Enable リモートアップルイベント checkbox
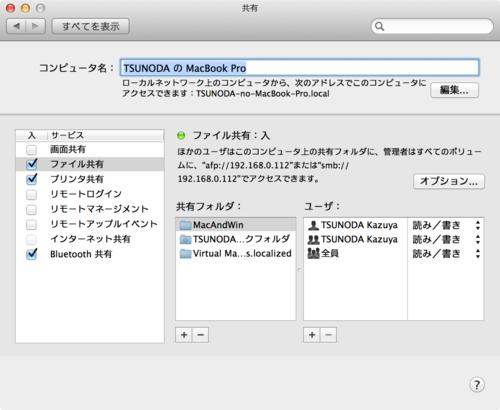This screenshot has height=410, width=500. [32, 224]
